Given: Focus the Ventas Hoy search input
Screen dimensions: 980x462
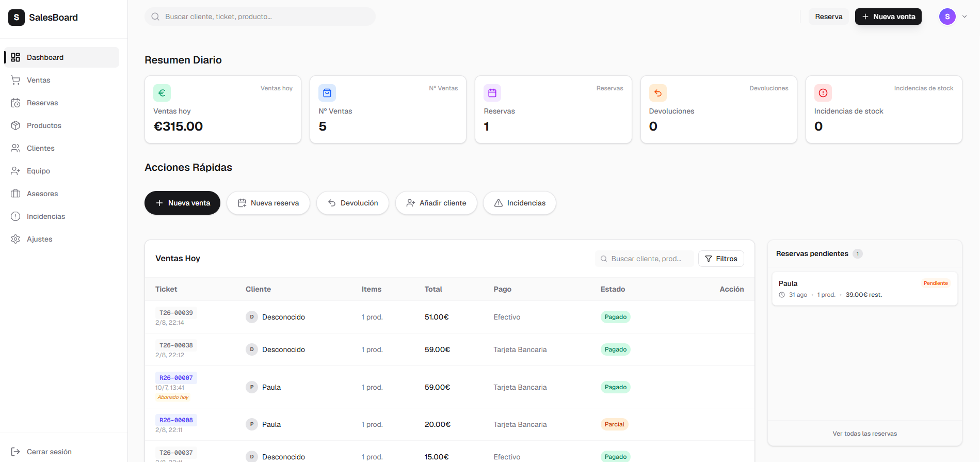Looking at the screenshot, I should [645, 259].
